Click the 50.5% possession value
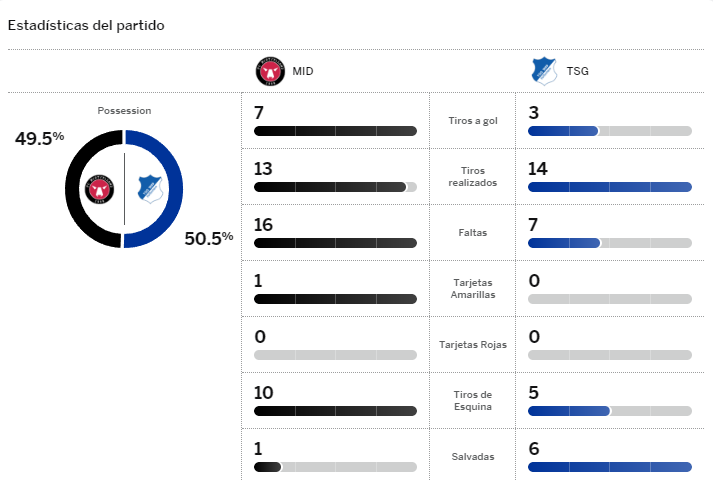This screenshot has width=713, height=480. 208,237
